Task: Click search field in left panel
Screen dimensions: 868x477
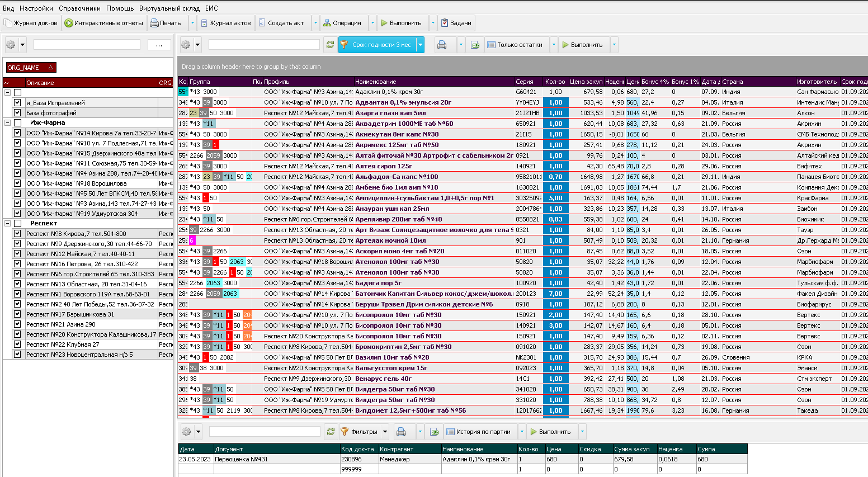Action: pyautogui.click(x=87, y=45)
